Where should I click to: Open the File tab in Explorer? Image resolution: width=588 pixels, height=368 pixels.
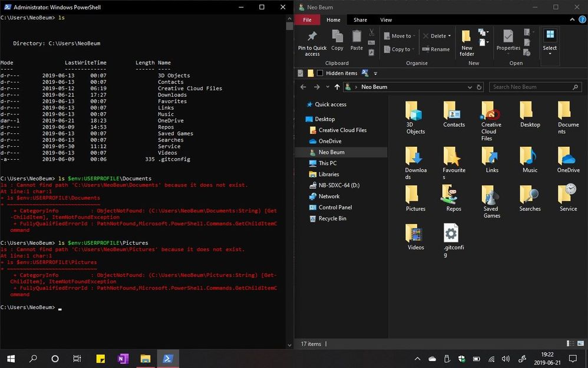pos(307,20)
